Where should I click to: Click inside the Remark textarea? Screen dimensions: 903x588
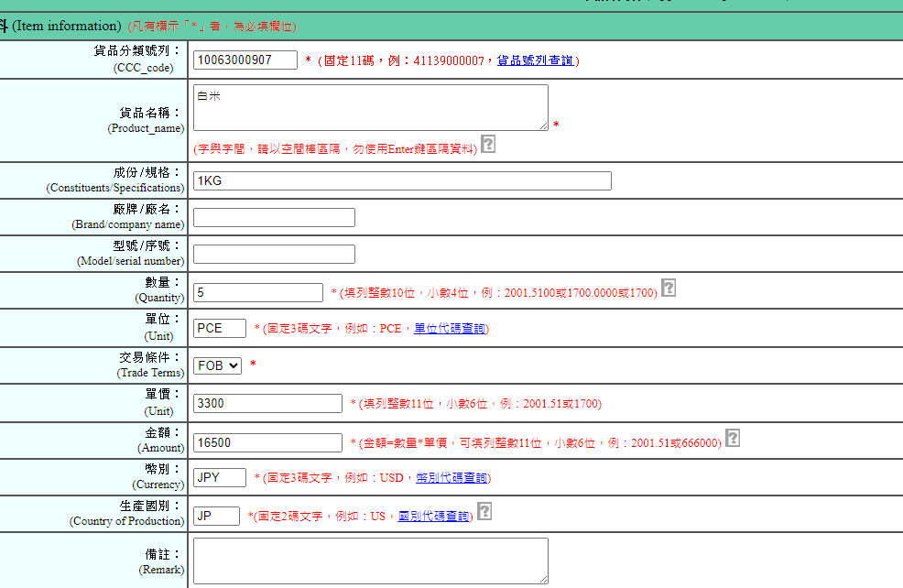[371, 561]
